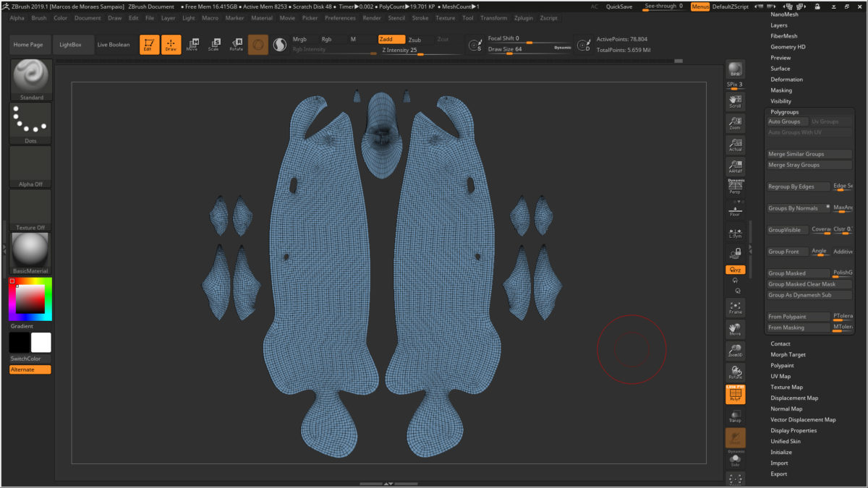The width and height of the screenshot is (868, 488).
Task: Click the Floor grid icon
Action: tap(735, 210)
